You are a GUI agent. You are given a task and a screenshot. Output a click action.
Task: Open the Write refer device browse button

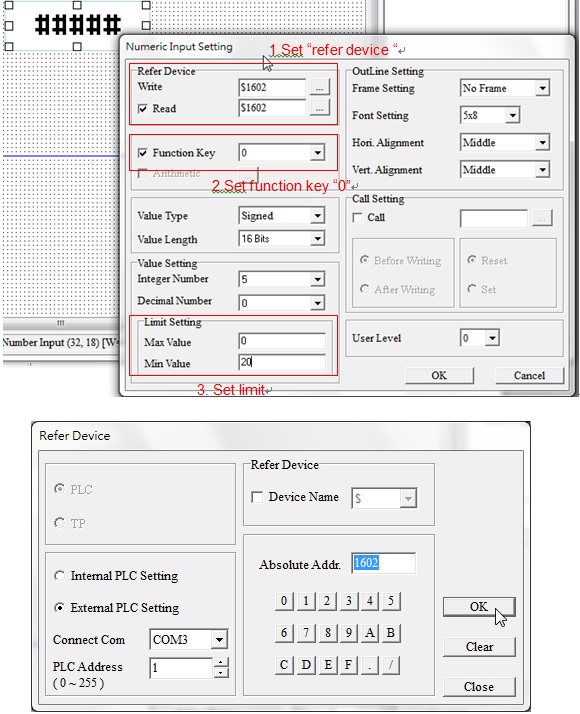click(x=320, y=87)
